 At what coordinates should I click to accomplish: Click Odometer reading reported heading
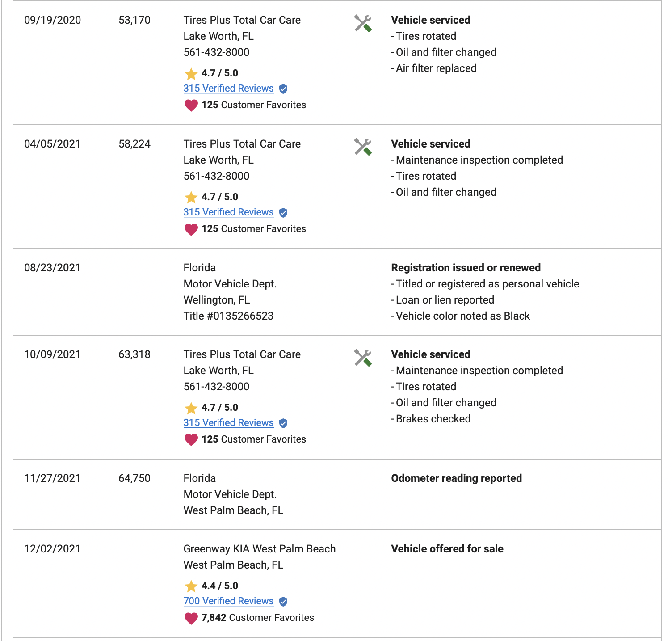[456, 478]
